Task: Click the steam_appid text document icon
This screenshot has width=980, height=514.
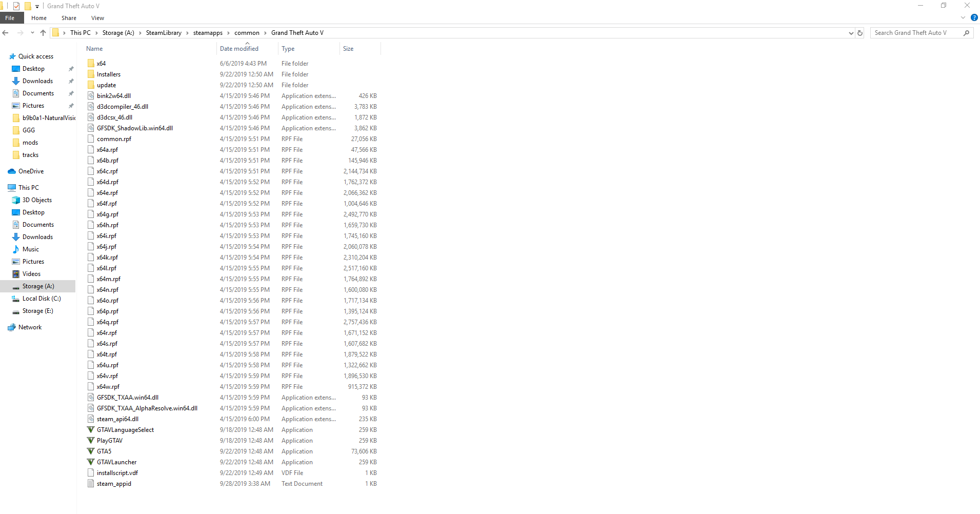Action: [x=91, y=484]
